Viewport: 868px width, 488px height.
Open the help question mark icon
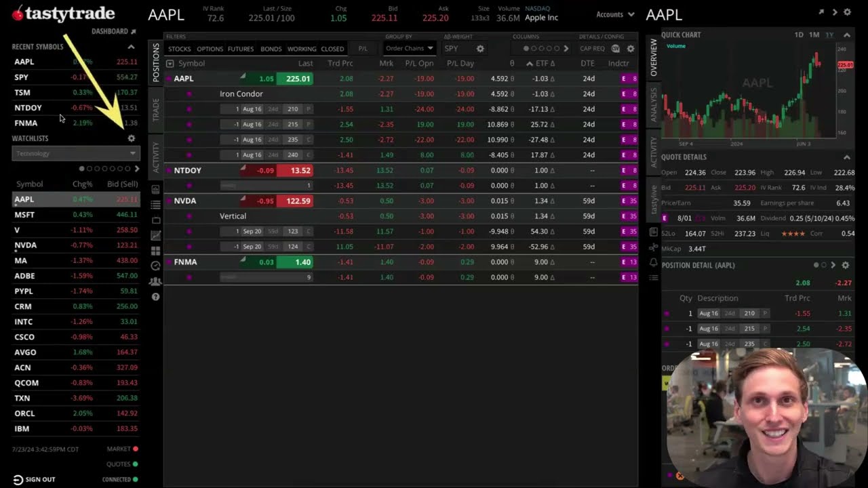point(155,297)
